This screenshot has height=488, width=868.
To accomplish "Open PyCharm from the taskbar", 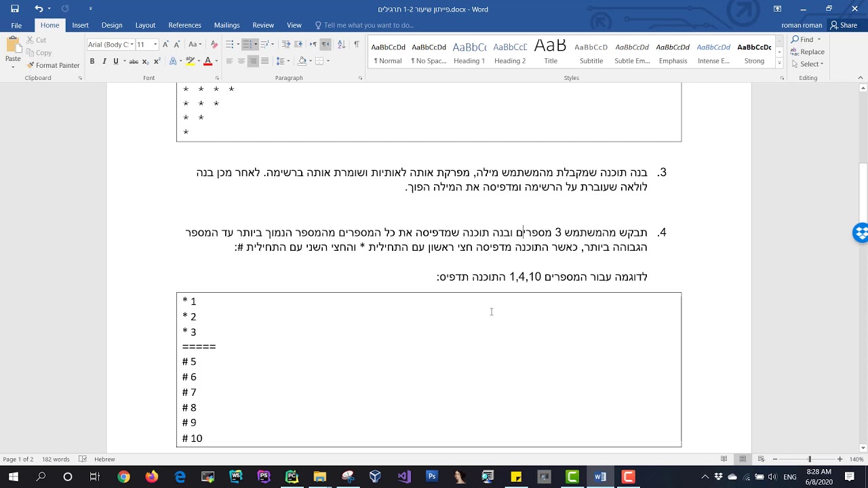I will click(292, 477).
